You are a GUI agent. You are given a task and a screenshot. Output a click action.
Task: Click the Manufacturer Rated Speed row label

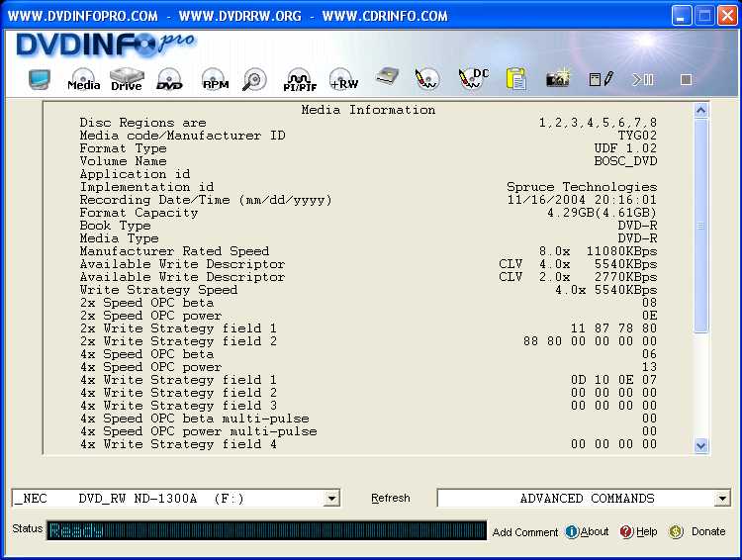(x=174, y=251)
